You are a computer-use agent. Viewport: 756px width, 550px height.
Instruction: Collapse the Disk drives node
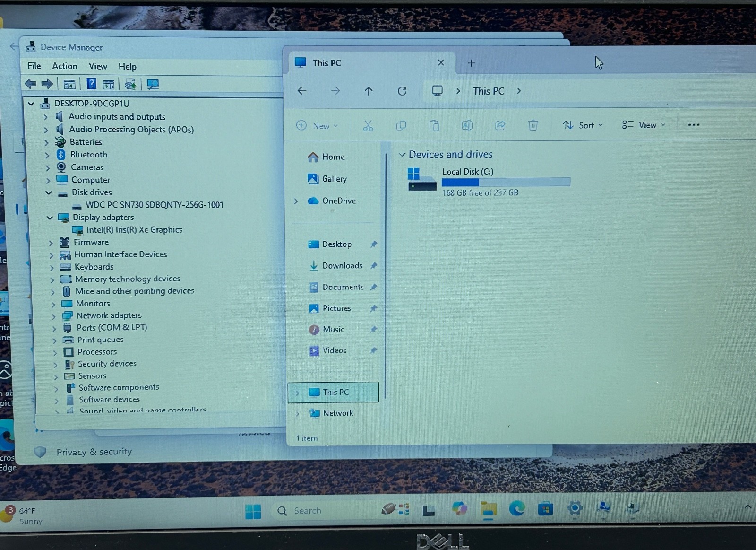coord(49,192)
